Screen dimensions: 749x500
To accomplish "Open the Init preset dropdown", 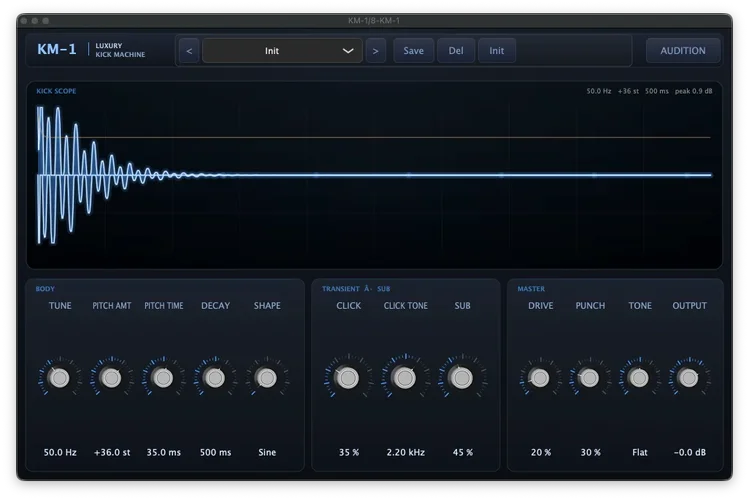I will (x=282, y=51).
